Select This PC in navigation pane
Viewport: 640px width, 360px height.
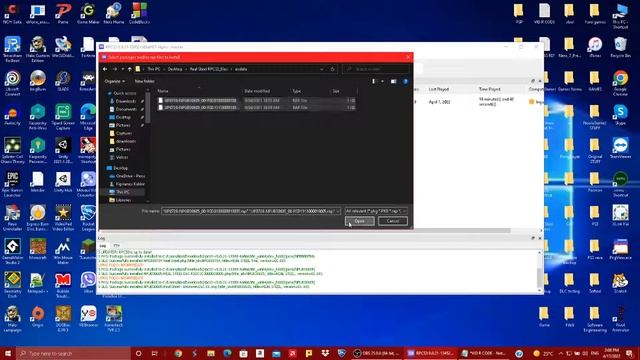click(122, 192)
